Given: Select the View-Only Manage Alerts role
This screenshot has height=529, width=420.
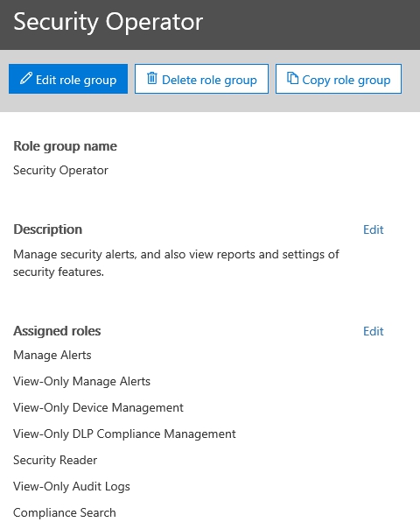Looking at the screenshot, I should [x=81, y=382].
